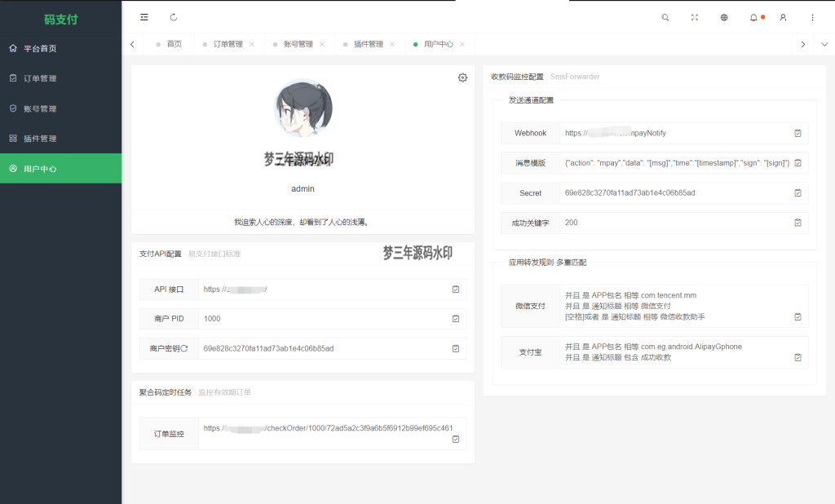Copy the 成功关键字 value
The width and height of the screenshot is (835, 504).
point(797,223)
